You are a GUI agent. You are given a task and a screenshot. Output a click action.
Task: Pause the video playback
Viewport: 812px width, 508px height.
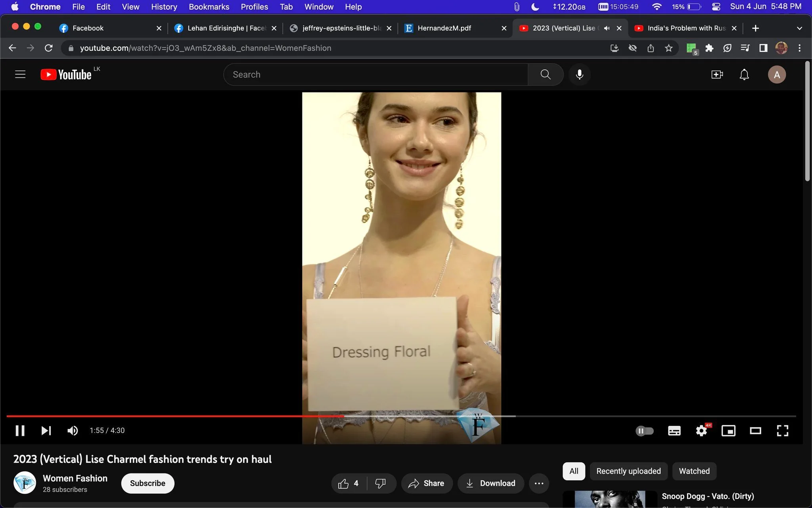[20, 431]
